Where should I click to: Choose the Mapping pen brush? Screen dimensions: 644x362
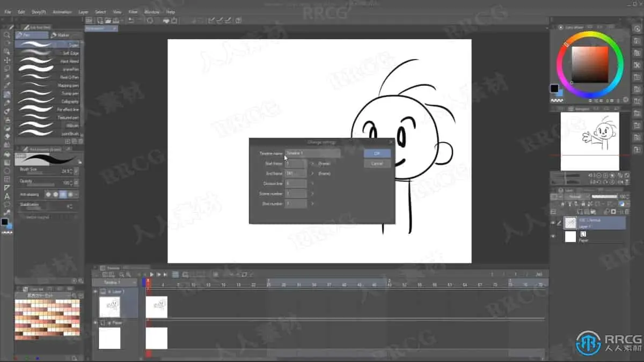pos(48,85)
